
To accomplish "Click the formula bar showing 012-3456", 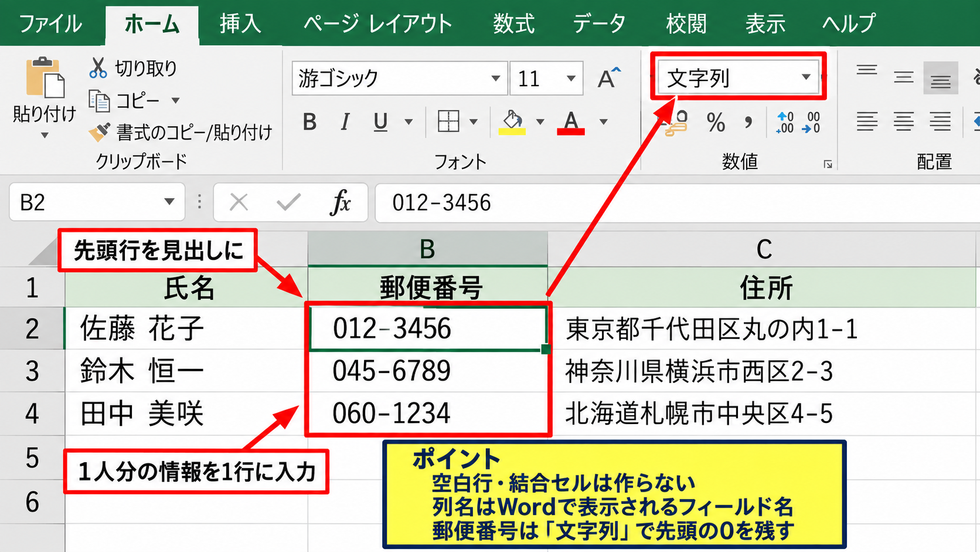I will pyautogui.click(x=677, y=202).
